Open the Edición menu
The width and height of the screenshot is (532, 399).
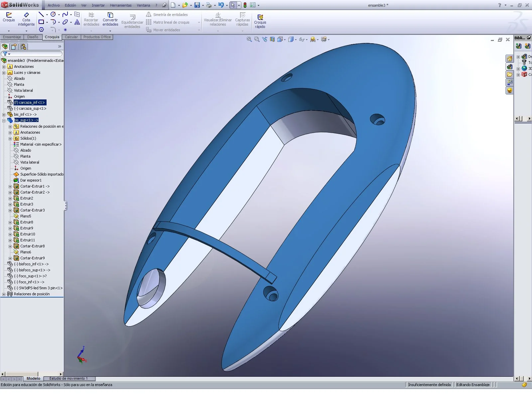70,5
